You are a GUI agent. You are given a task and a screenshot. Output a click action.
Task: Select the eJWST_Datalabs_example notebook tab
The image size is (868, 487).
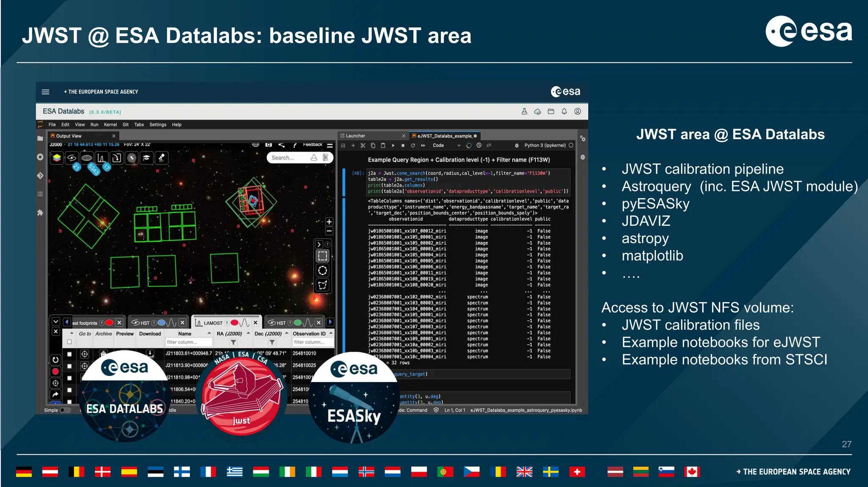(x=445, y=136)
